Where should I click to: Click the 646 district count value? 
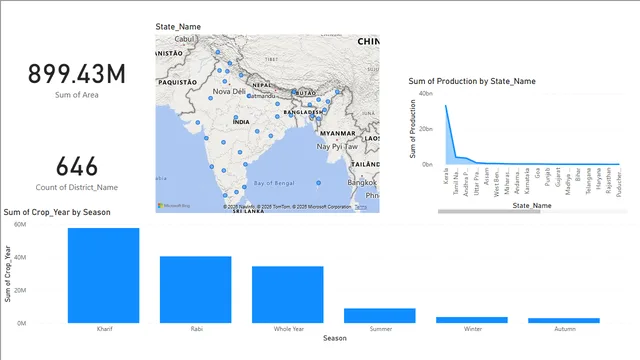[77, 167]
